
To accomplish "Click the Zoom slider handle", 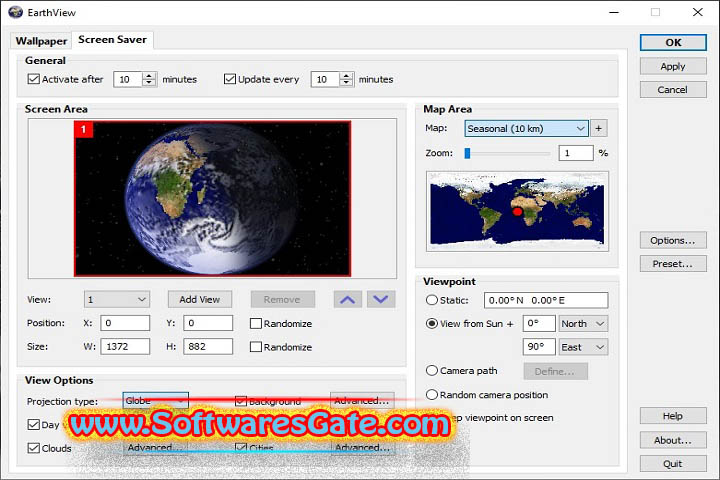I will pyautogui.click(x=467, y=153).
